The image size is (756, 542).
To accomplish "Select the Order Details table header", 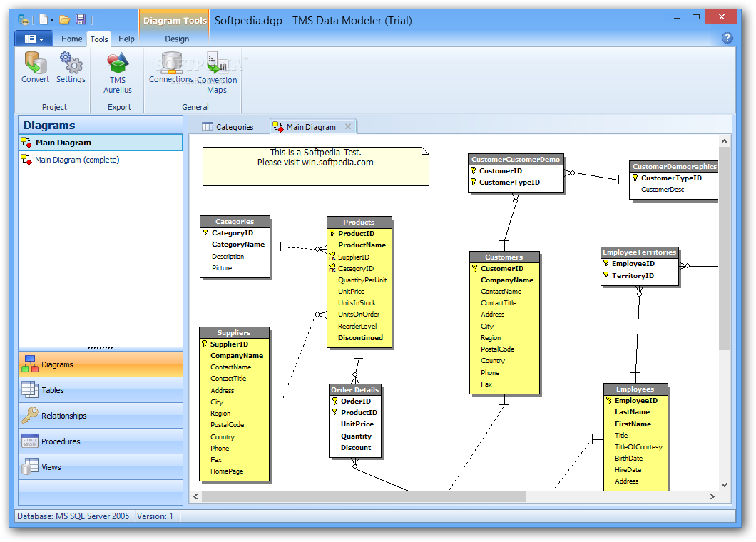I will 355,389.
